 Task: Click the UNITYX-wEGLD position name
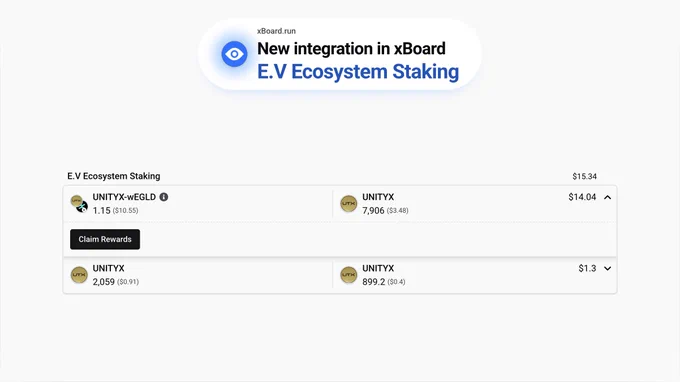point(124,197)
